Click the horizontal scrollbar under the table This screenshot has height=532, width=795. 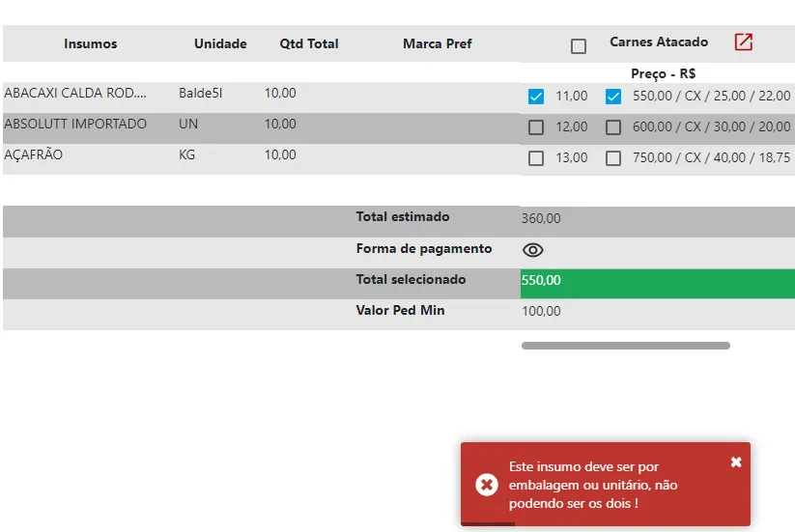tap(626, 346)
